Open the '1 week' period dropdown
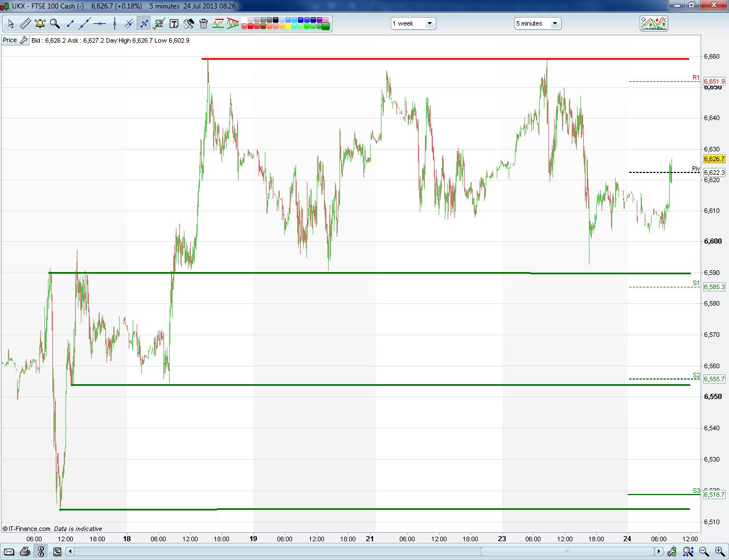Viewport: 729px width, 560px height. [413, 23]
